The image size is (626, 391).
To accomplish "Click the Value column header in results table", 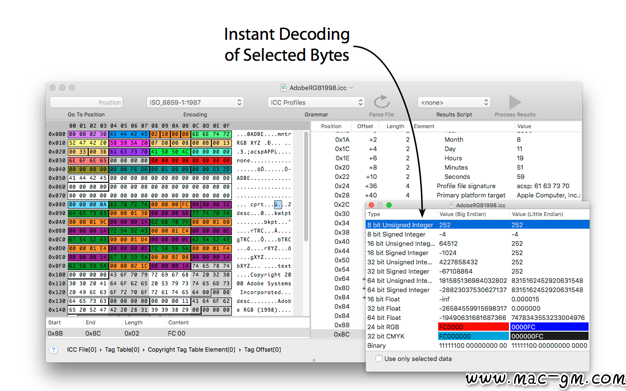I will tap(524, 126).
